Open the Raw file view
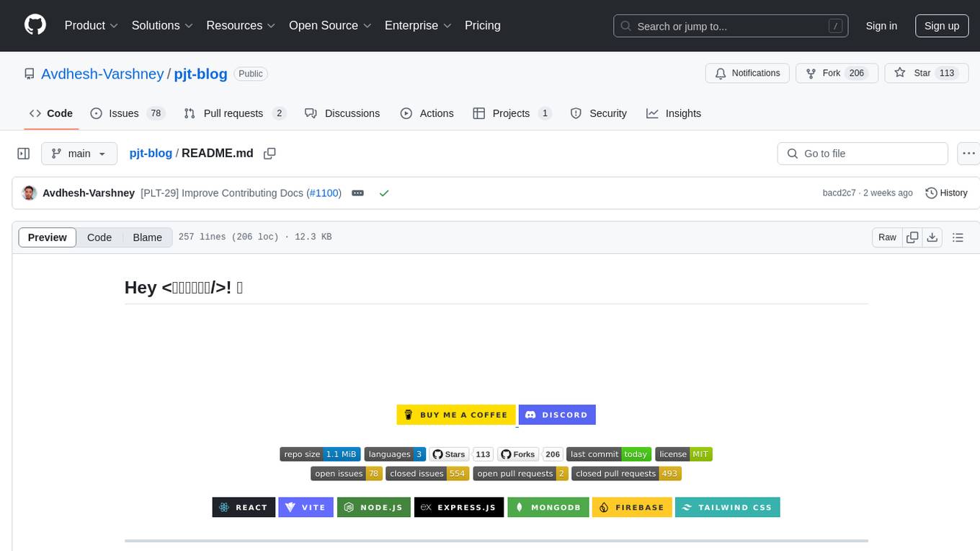 [887, 237]
